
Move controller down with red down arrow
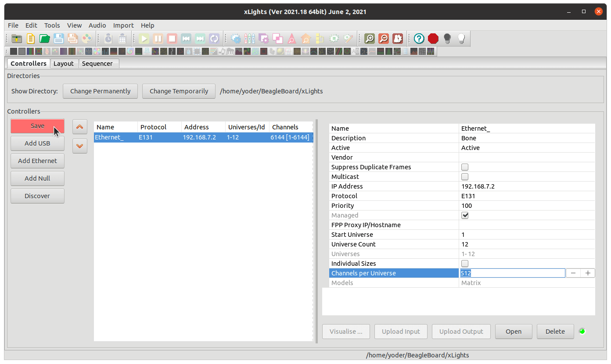coord(79,146)
